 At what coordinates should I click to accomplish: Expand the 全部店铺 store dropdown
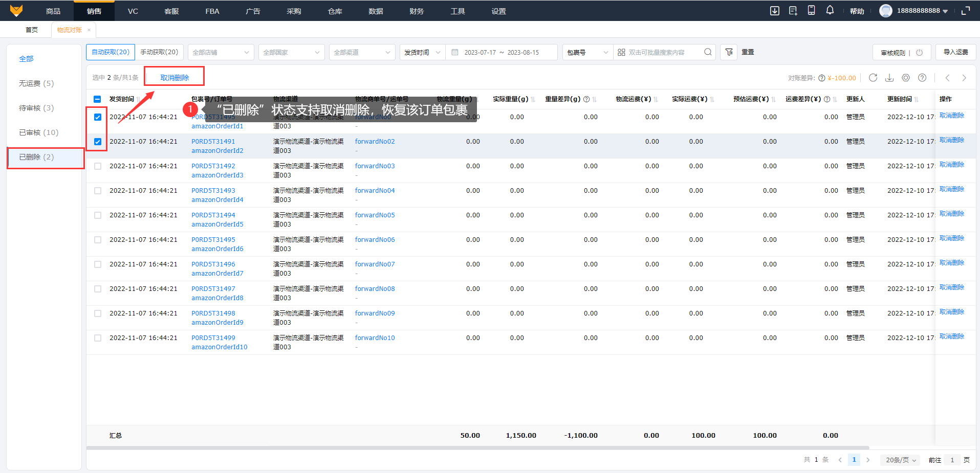click(221, 52)
